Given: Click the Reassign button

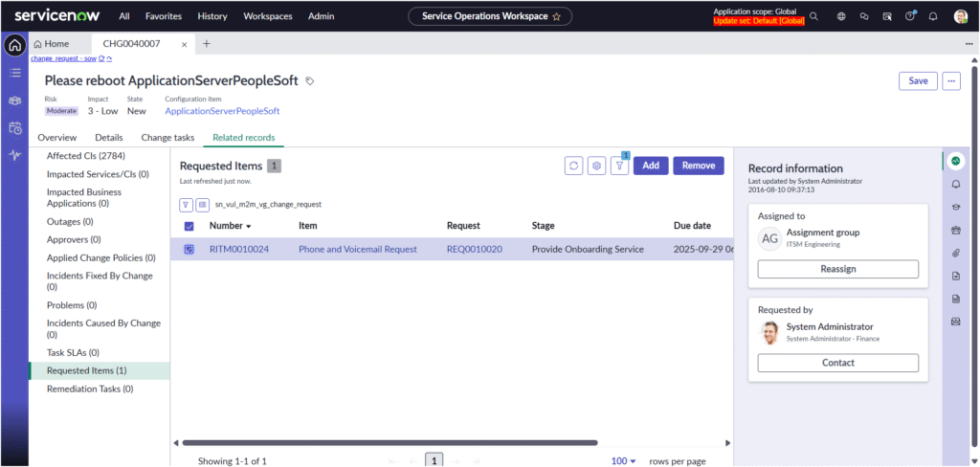Looking at the screenshot, I should pos(837,270).
